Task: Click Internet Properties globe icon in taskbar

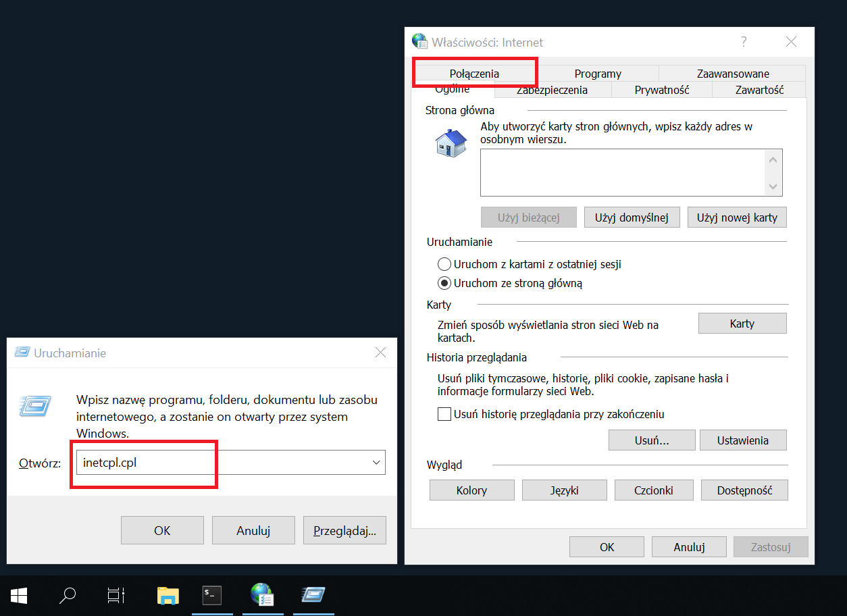Action: coord(262,595)
